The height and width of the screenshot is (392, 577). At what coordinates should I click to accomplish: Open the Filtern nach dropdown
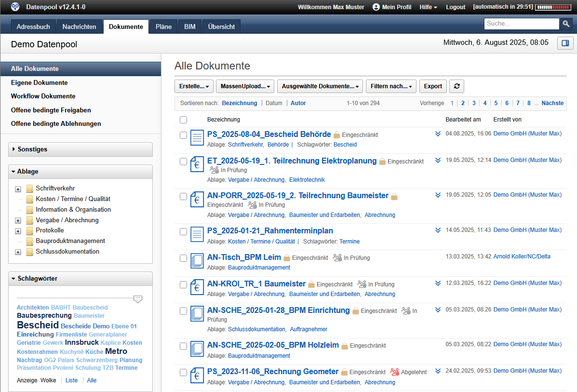391,86
